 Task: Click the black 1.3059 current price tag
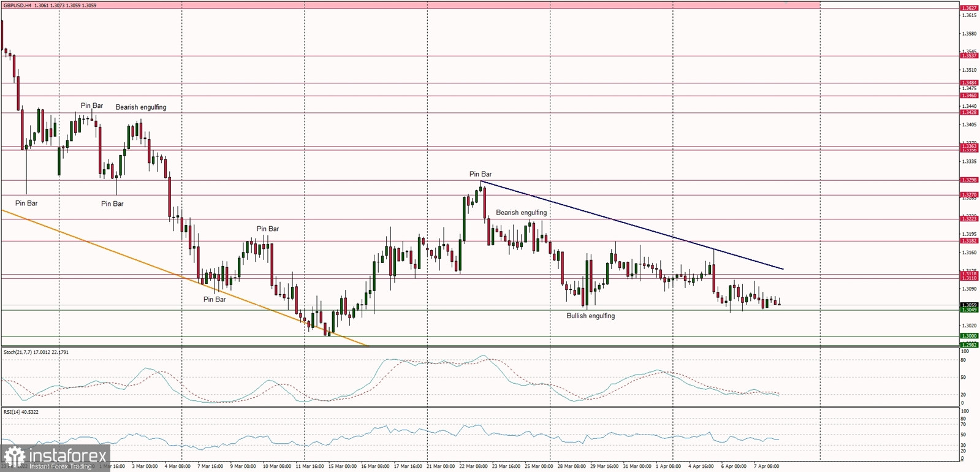969,305
